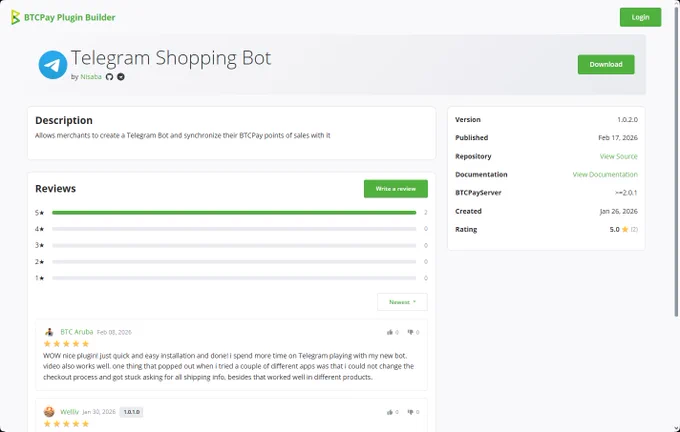Open the Newest sort dropdown
Image resolution: width=680 pixels, height=432 pixels.
(402, 302)
